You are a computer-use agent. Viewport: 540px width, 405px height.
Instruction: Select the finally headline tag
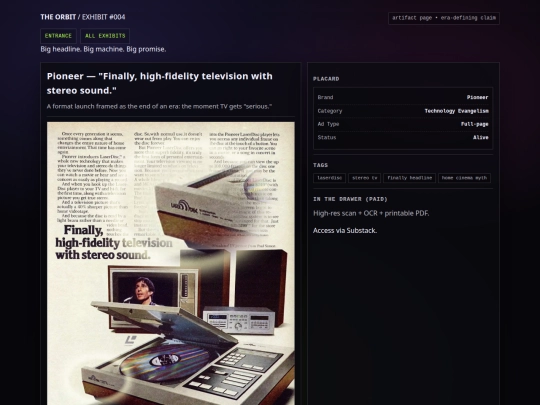(409, 178)
